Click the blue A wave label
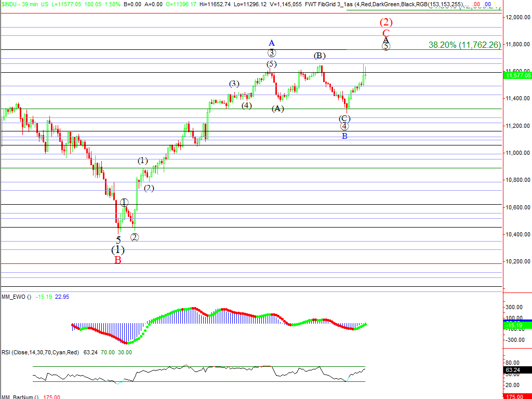532x399 pixels. (271, 43)
